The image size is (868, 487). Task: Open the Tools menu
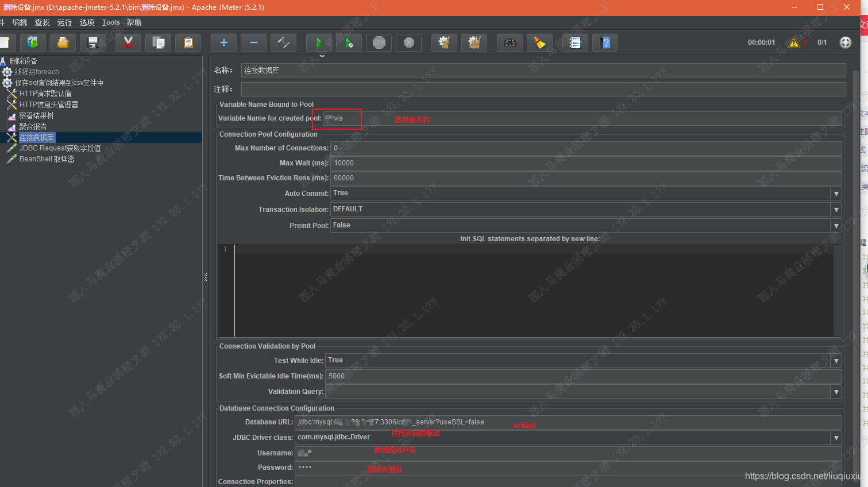click(x=111, y=22)
